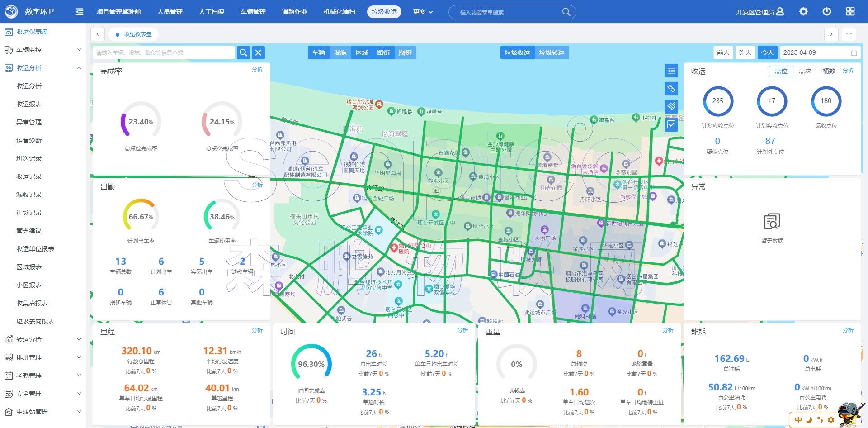Image resolution: width=868 pixels, height=428 pixels.
Task: Click the date picker field 2025-04-09
Action: tap(819, 53)
